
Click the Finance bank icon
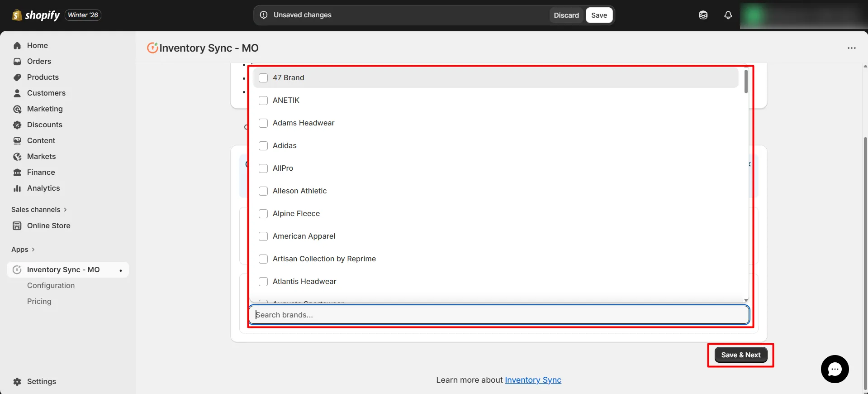17,172
